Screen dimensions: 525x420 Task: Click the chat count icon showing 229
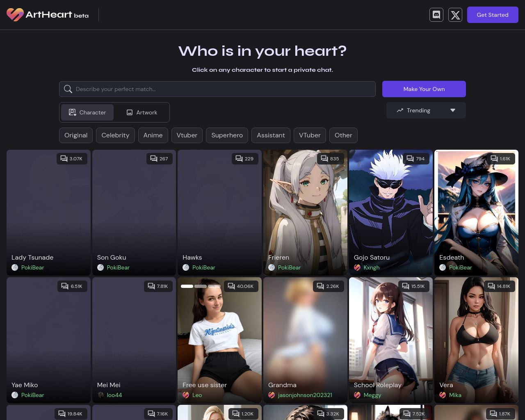coord(239,158)
